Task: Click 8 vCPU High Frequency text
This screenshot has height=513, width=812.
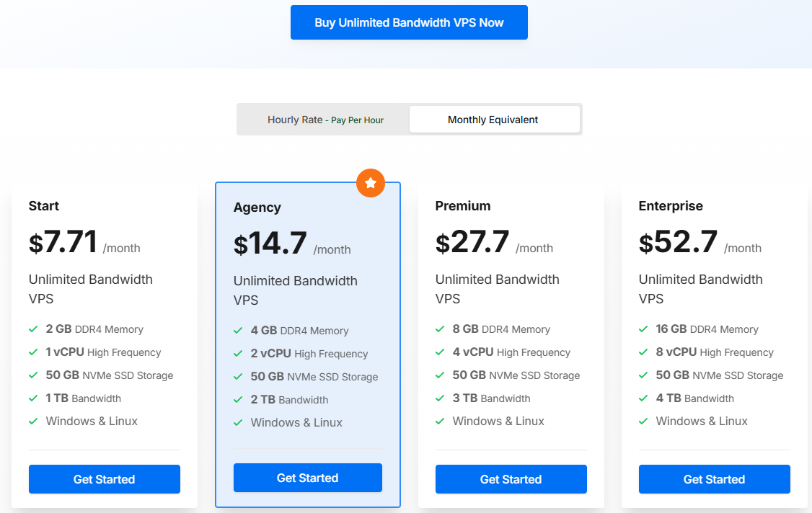Action: click(x=715, y=352)
